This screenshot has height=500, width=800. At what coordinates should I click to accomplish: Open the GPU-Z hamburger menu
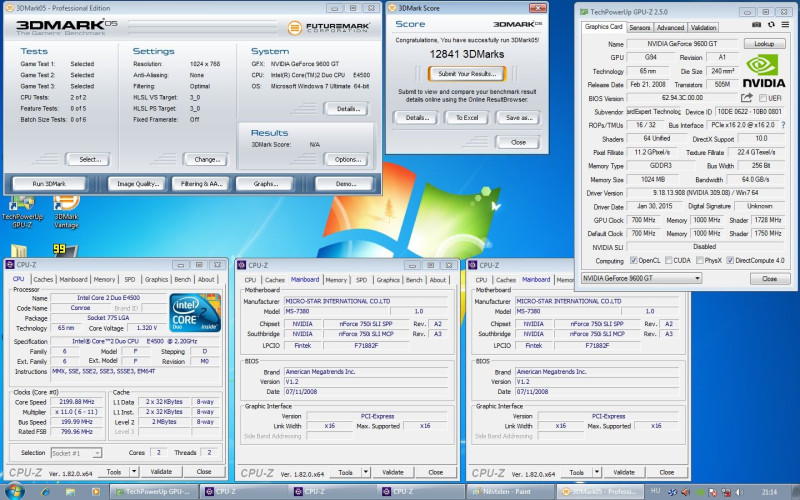coord(785,25)
